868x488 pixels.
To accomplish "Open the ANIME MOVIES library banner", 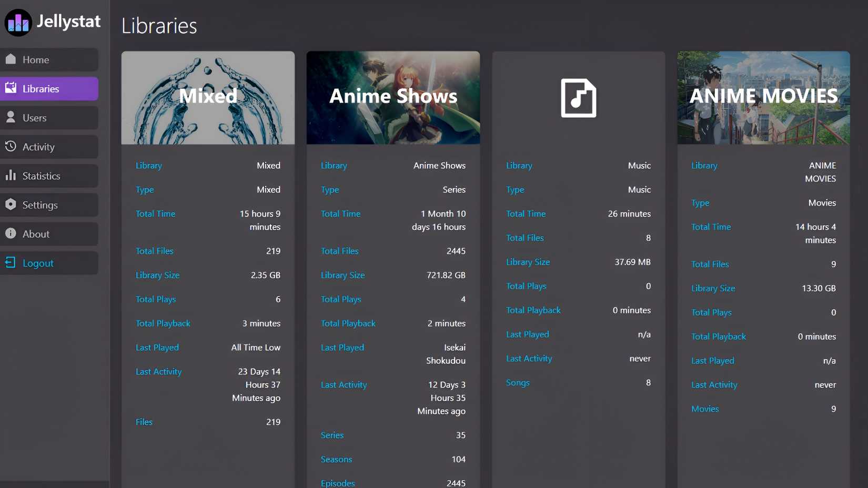I will (763, 98).
